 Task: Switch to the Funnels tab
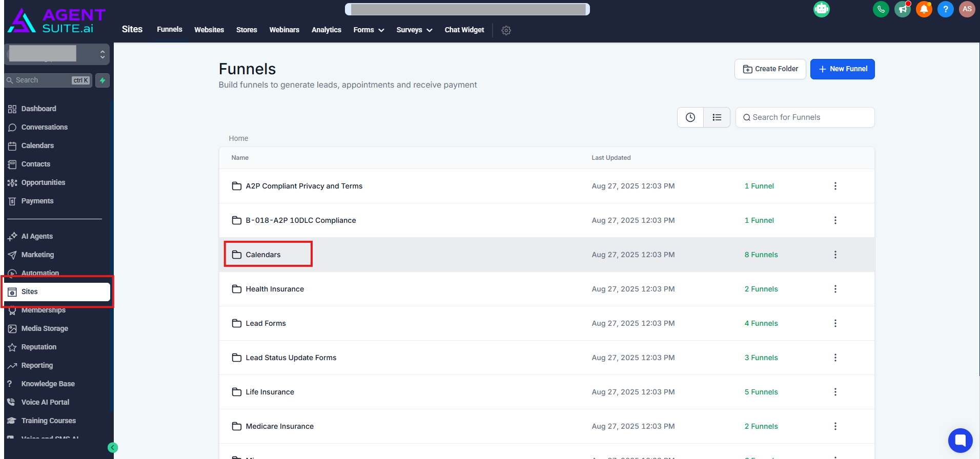pyautogui.click(x=170, y=29)
